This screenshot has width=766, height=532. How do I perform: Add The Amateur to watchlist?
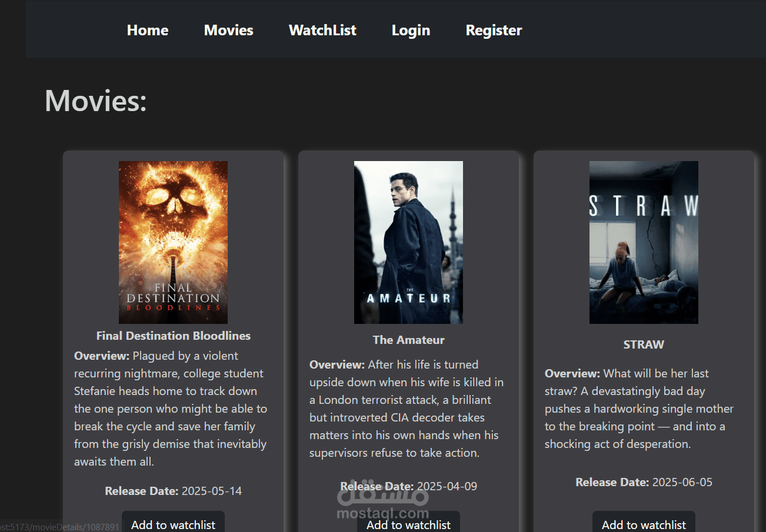(x=408, y=523)
